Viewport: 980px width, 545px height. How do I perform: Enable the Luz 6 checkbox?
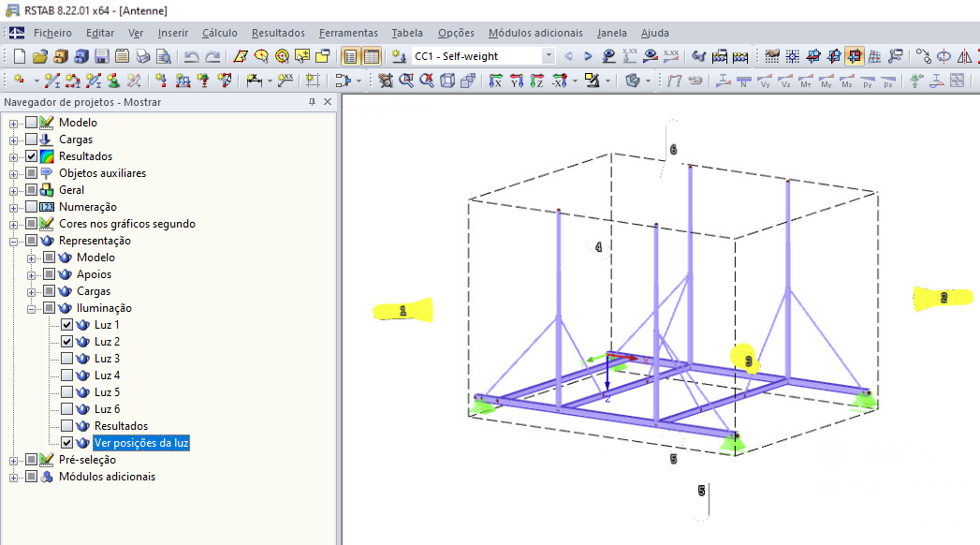point(66,409)
